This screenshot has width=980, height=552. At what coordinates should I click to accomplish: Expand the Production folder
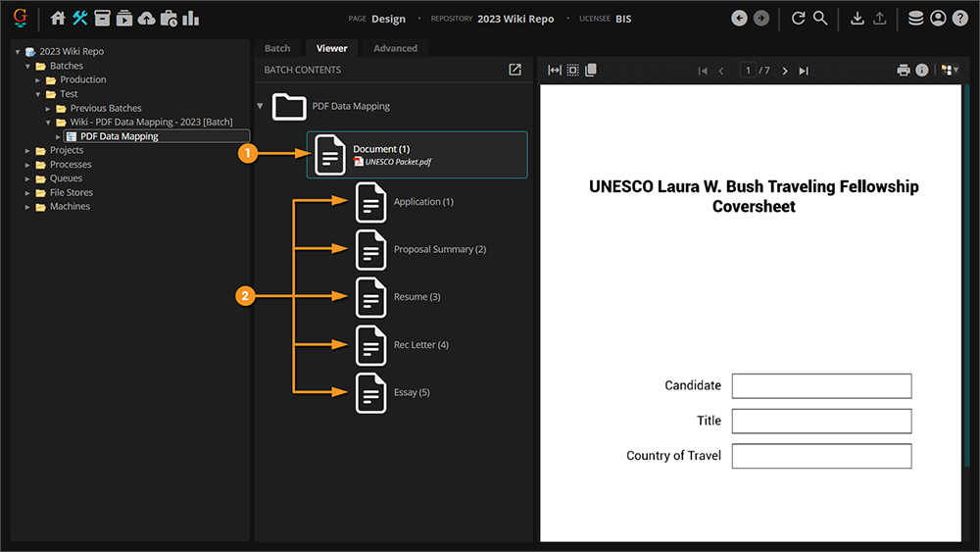pyautogui.click(x=37, y=80)
